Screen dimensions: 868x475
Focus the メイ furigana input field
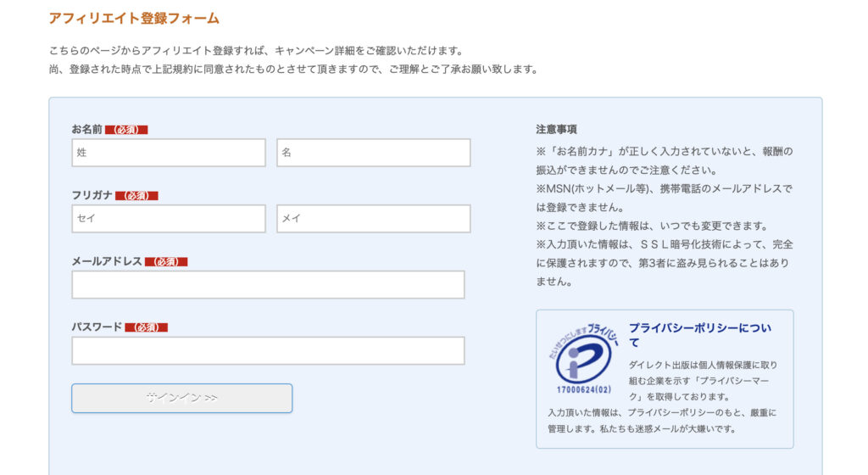tap(374, 218)
